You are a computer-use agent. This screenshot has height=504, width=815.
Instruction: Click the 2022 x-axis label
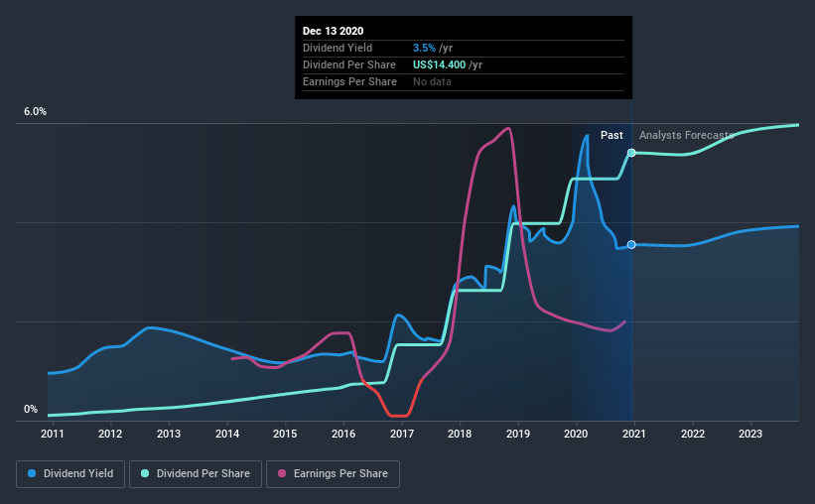(693, 434)
